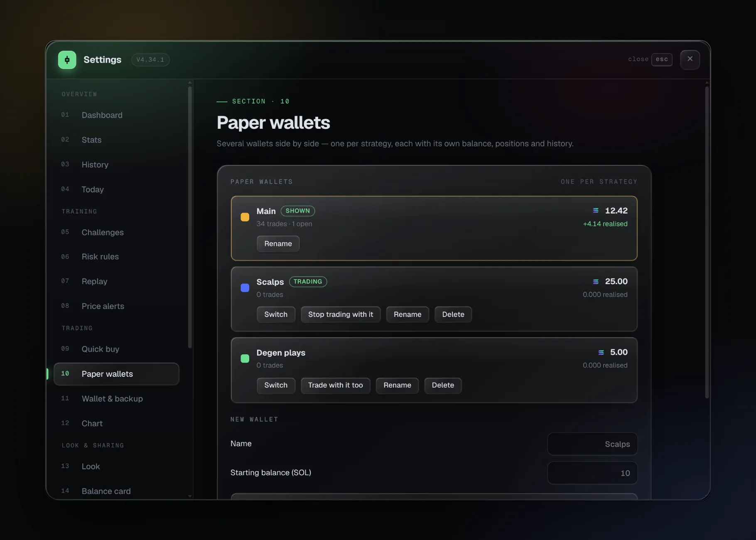The width and height of the screenshot is (756, 540).
Task: Click the green Degen plays color swatch
Action: tap(245, 358)
